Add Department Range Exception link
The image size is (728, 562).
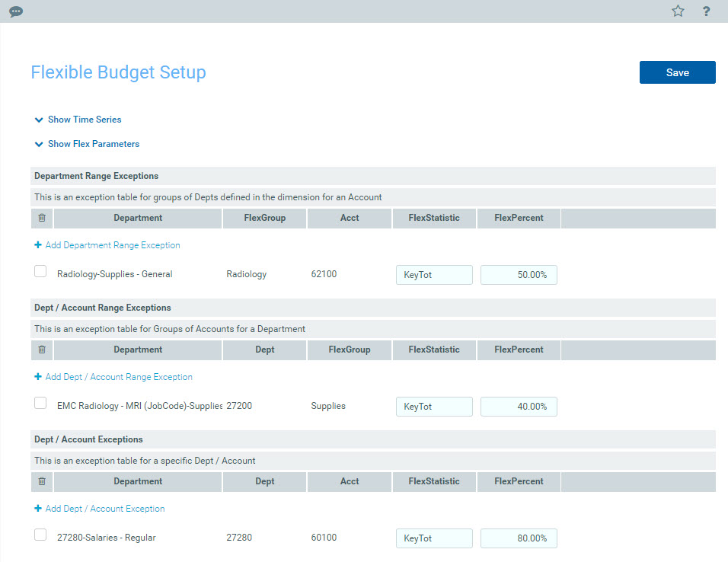click(112, 245)
